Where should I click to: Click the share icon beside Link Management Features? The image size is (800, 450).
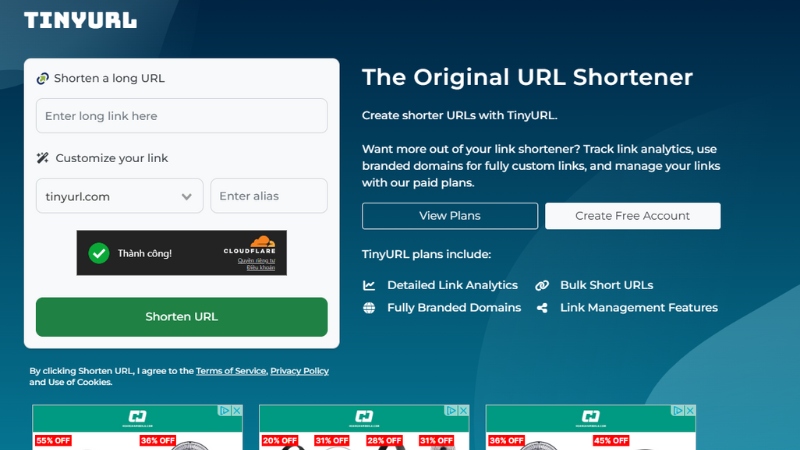tap(542, 308)
